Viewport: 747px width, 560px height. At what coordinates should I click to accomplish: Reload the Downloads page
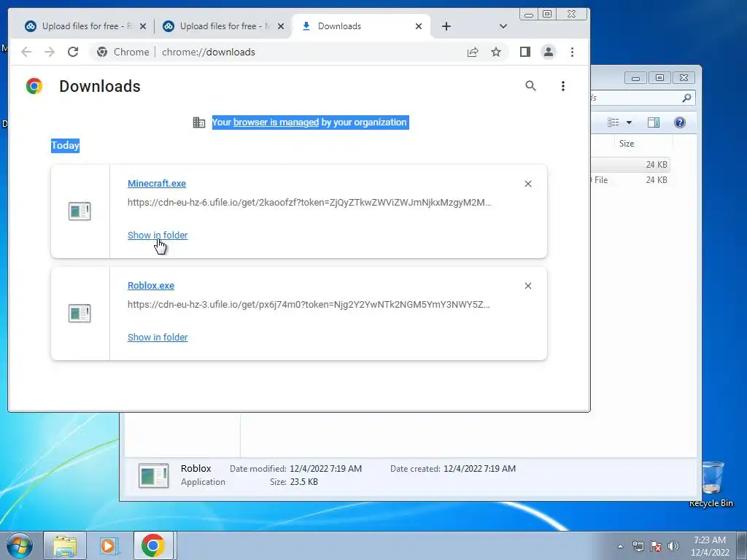[x=73, y=52]
